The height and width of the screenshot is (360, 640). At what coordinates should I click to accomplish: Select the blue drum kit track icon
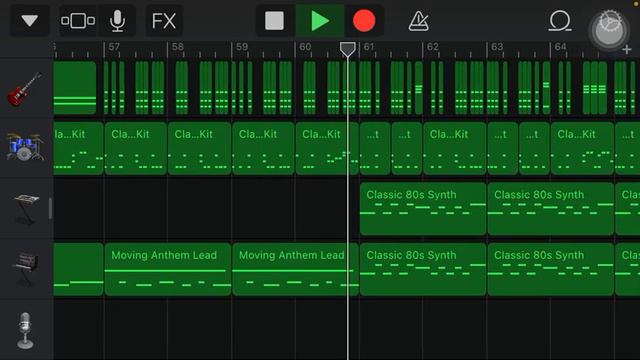[x=25, y=147]
